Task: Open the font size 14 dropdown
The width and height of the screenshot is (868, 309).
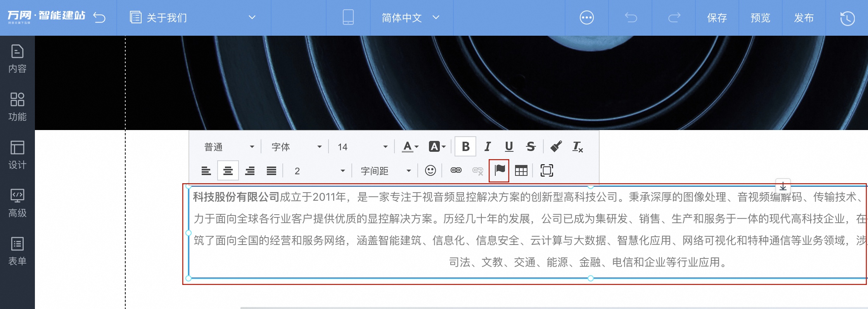Action: pyautogui.click(x=362, y=147)
